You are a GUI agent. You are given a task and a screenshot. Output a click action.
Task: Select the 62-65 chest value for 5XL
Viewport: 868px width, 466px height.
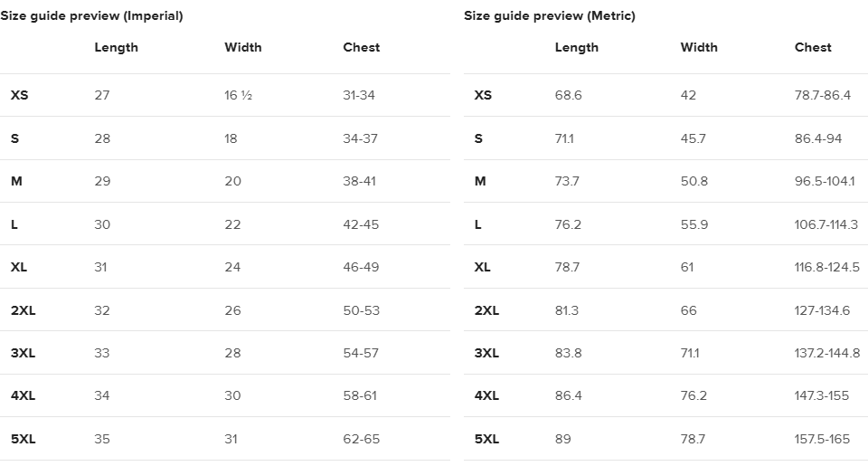tap(362, 439)
